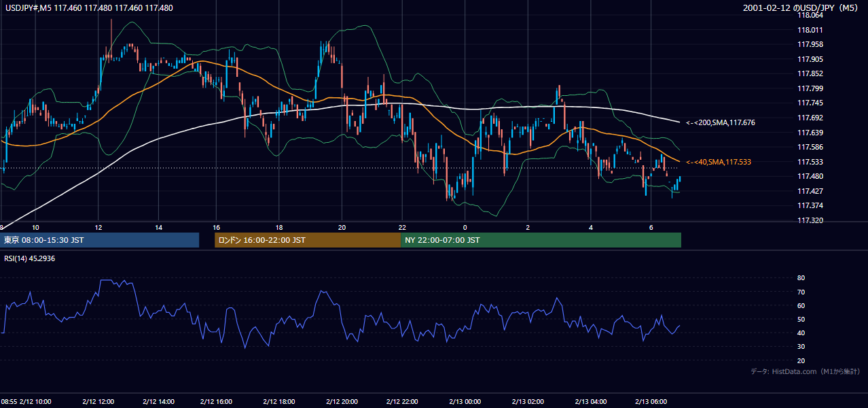Click the RSI scale value 50
The width and height of the screenshot is (868, 408).
801,319
